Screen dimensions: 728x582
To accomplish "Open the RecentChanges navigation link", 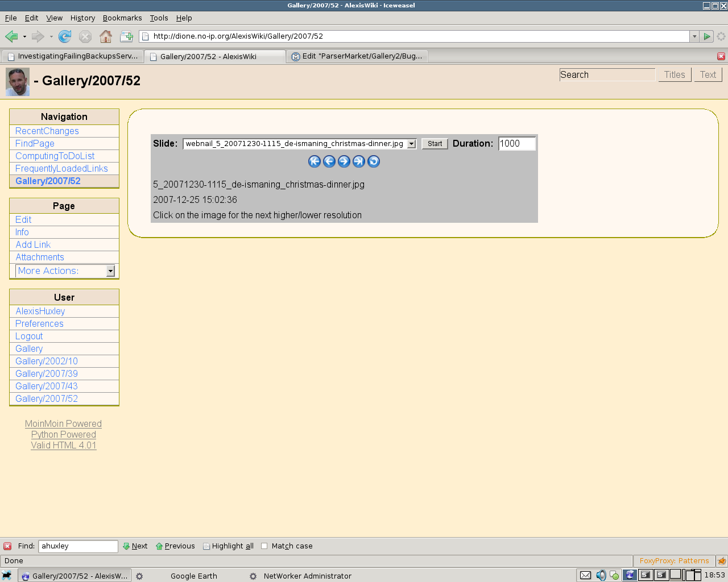I will (x=47, y=131).
